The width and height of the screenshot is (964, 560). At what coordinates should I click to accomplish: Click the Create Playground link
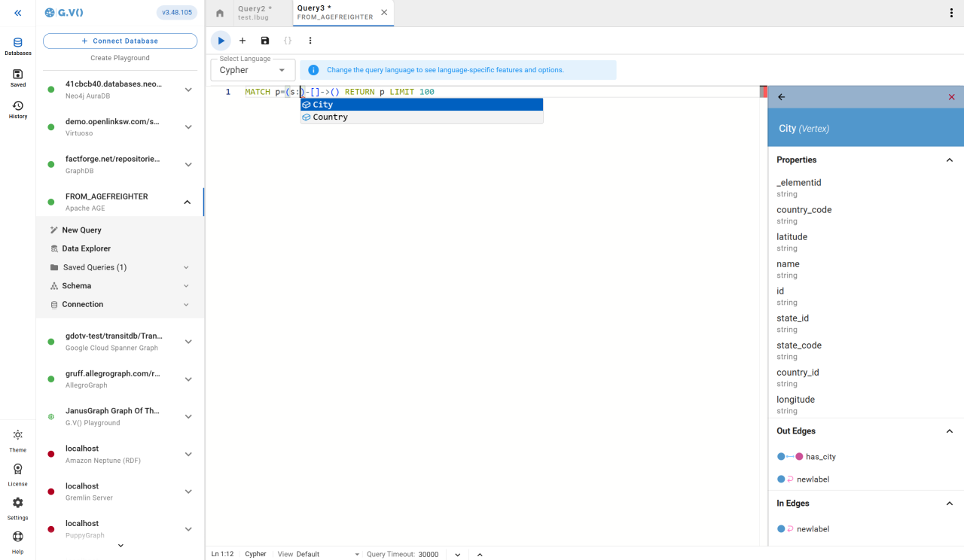(x=120, y=58)
